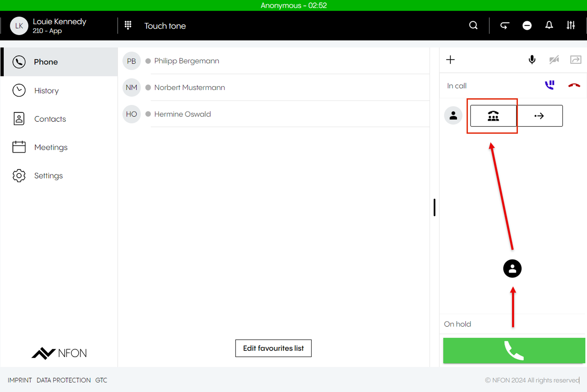Put current call on hold
This screenshot has height=392, width=587.
549,85
